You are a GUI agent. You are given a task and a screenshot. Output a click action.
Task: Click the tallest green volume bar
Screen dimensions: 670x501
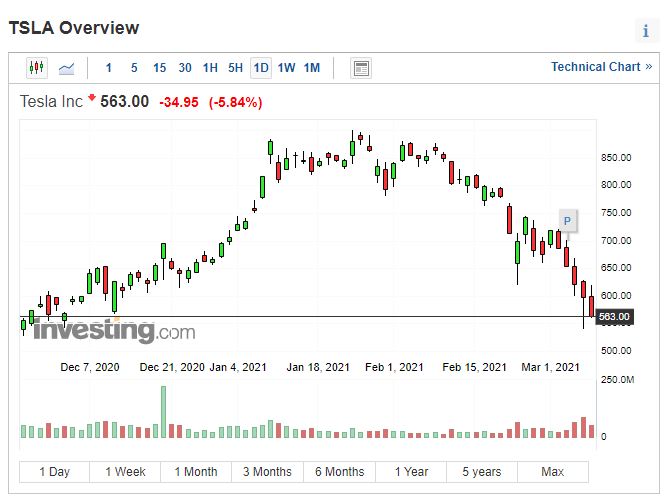163,412
